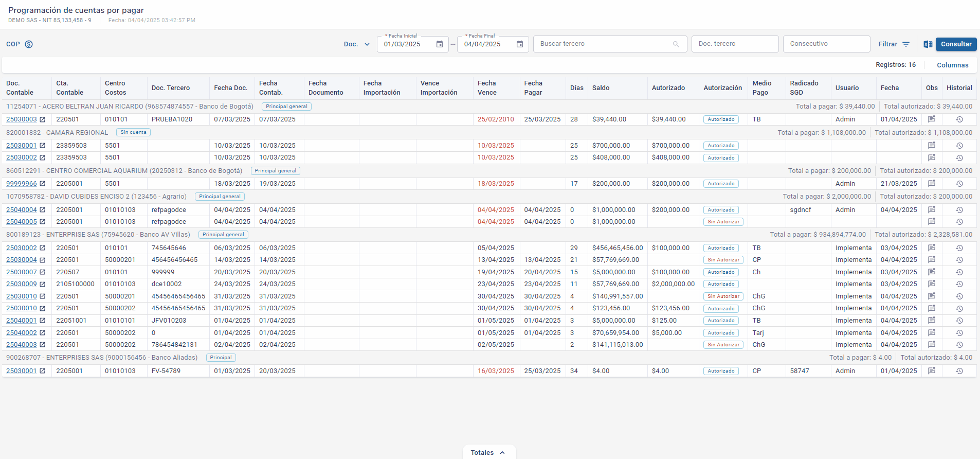Image resolution: width=980 pixels, height=459 pixels.
Task: Click the COP currency icon
Action: click(x=29, y=44)
